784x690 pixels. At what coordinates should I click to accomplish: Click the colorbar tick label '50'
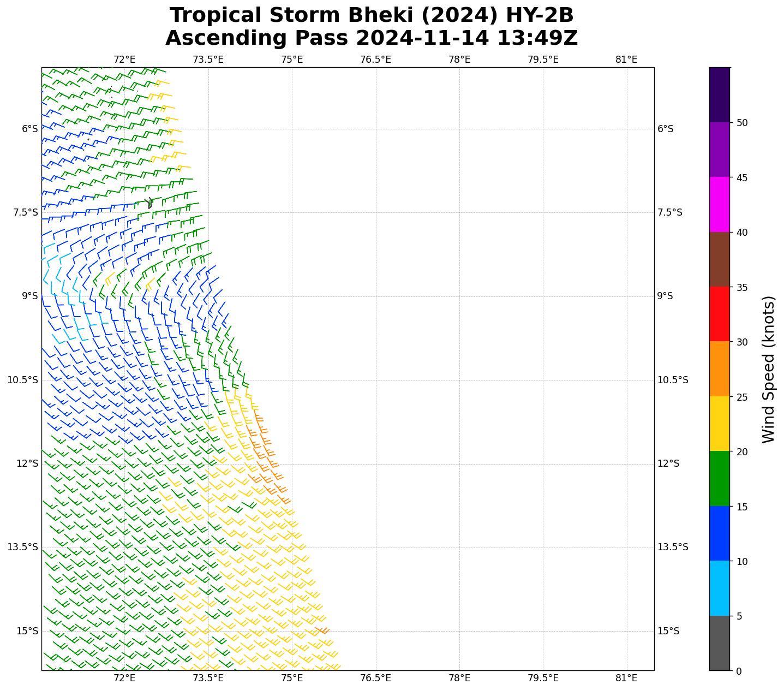tap(741, 123)
